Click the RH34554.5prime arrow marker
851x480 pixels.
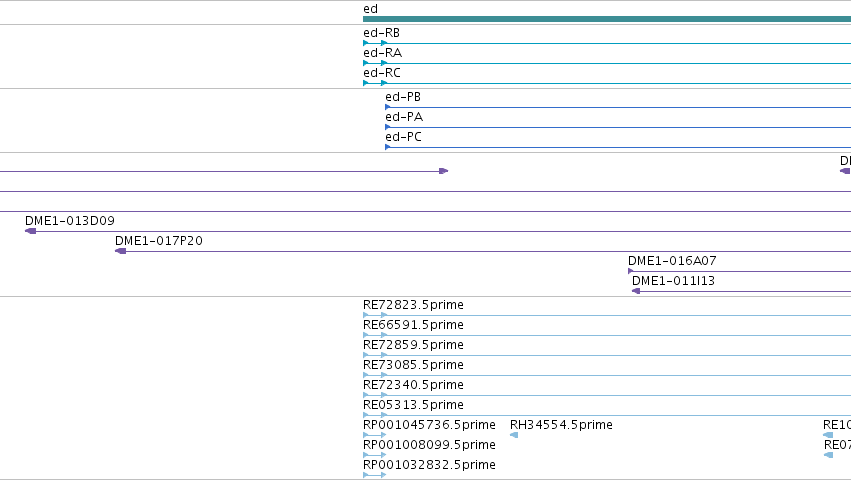[x=514, y=435]
